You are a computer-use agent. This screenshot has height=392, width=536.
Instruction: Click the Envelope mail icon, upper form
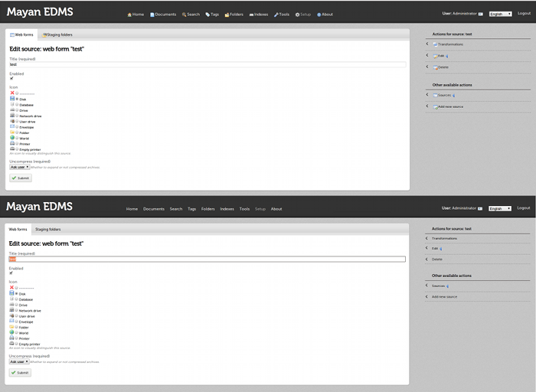(12, 126)
